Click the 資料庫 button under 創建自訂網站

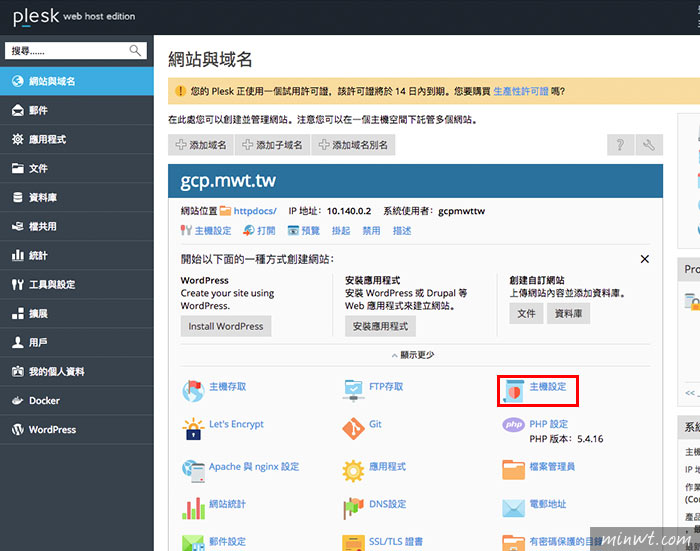click(568, 313)
